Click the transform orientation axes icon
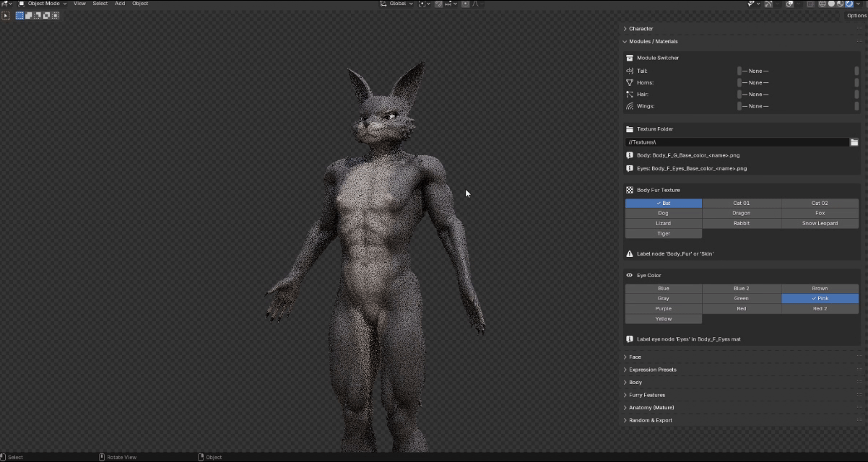This screenshot has height=462, width=868. click(383, 4)
